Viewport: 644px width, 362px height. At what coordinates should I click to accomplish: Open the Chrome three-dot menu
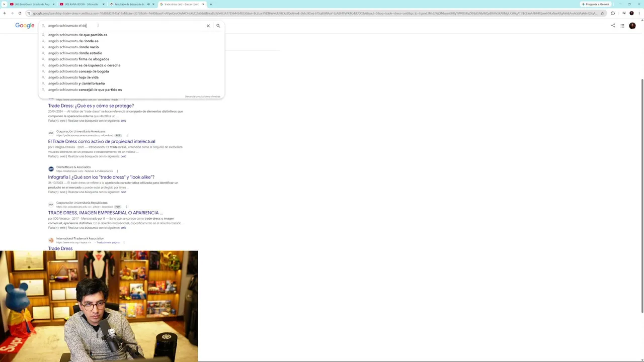tap(639, 13)
